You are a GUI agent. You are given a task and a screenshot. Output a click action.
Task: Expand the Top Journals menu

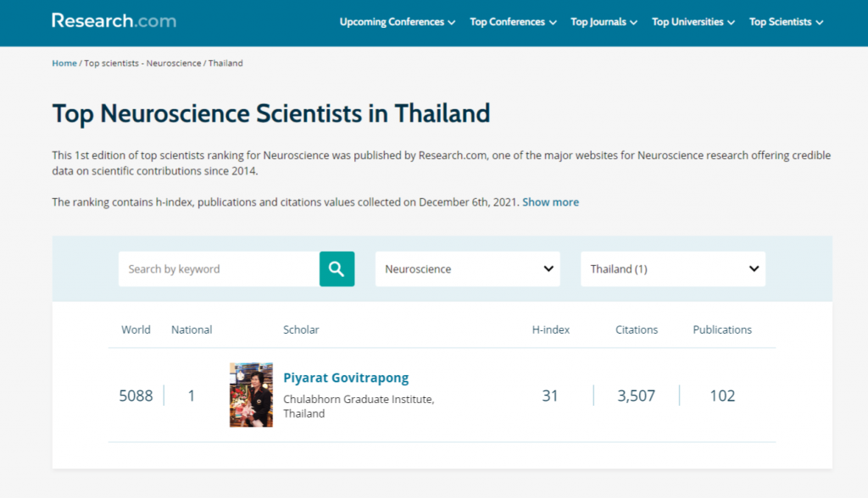(x=604, y=22)
